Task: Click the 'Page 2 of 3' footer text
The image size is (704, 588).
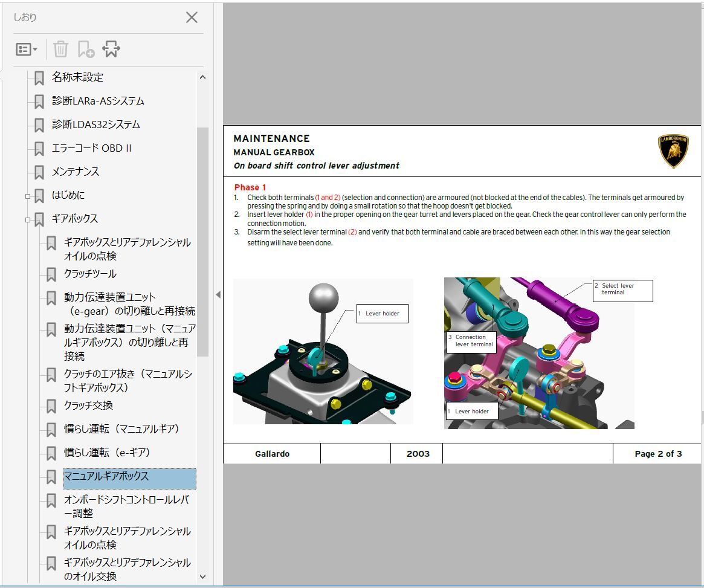Action: point(658,454)
